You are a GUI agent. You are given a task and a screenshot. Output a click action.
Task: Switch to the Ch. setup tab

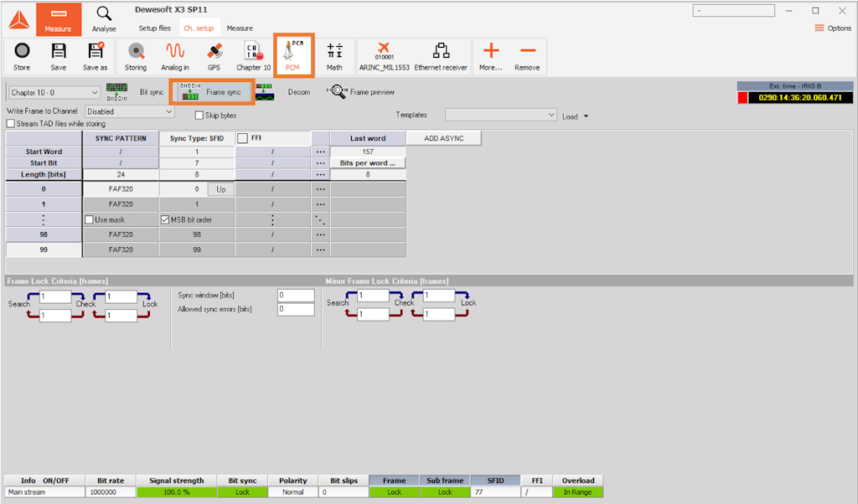pyautogui.click(x=199, y=28)
